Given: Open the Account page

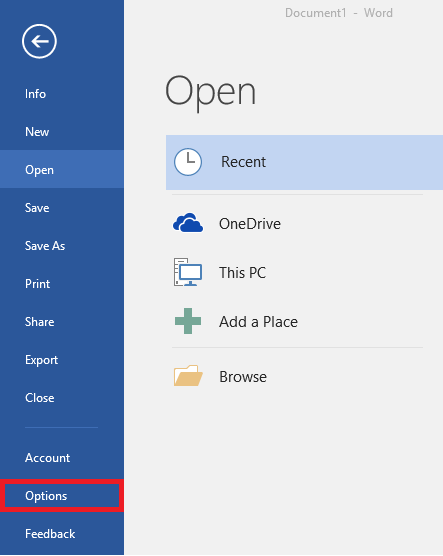Looking at the screenshot, I should point(62,458).
